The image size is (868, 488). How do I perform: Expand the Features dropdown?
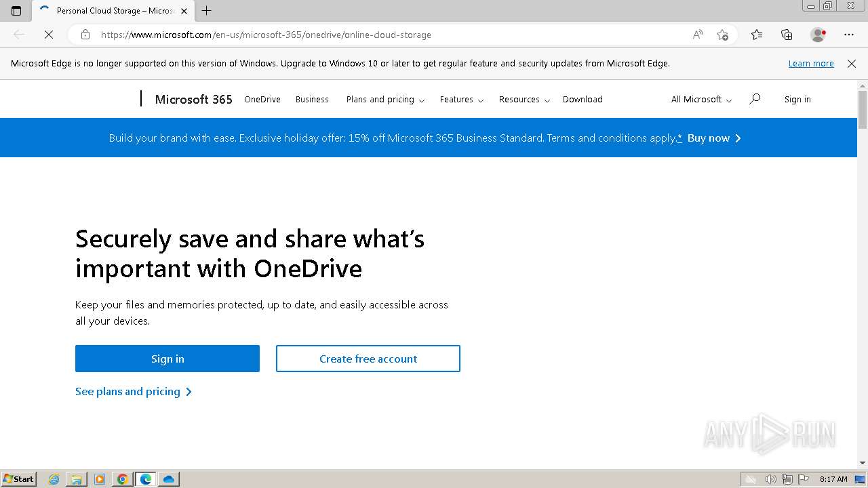coord(462,99)
